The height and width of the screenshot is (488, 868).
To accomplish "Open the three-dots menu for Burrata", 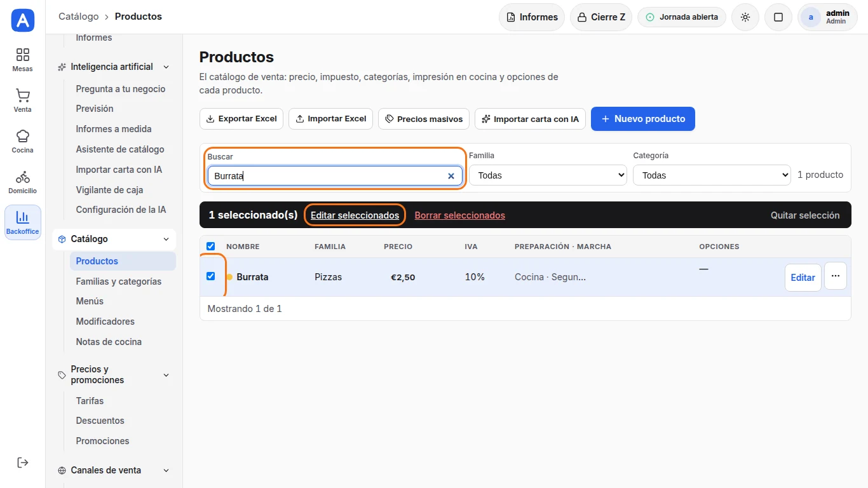I will coord(836,276).
